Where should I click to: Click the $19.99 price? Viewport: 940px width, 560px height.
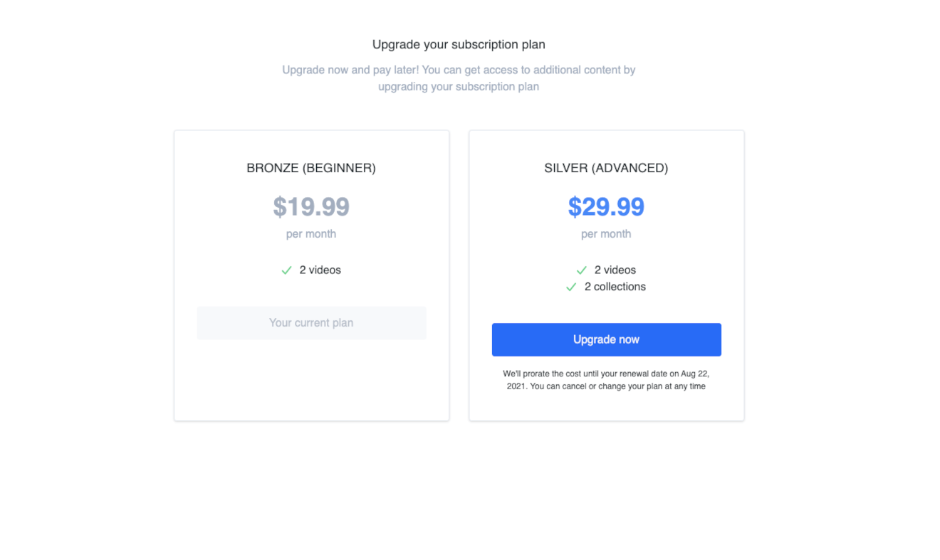(x=311, y=206)
